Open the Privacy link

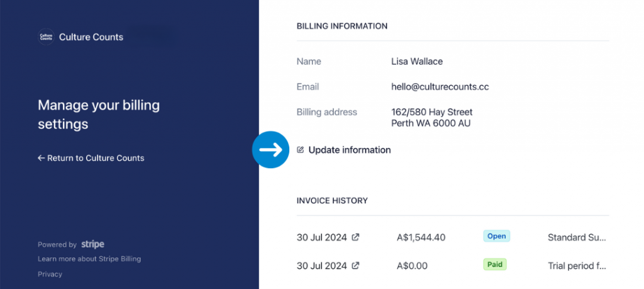point(50,274)
